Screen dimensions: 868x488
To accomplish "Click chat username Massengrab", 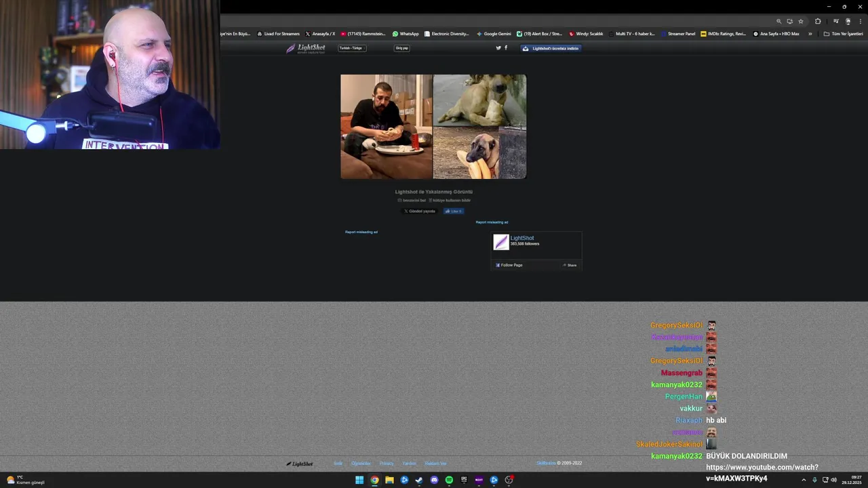I will (x=682, y=373).
